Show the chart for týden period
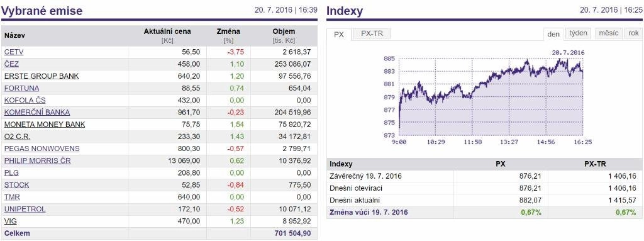The image size is (644, 241). [579, 33]
